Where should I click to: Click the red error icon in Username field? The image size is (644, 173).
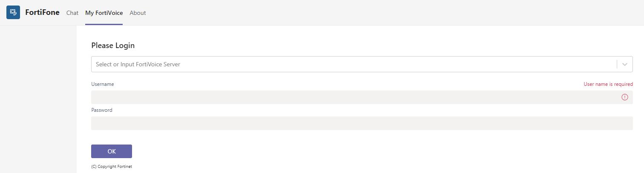[x=625, y=97]
